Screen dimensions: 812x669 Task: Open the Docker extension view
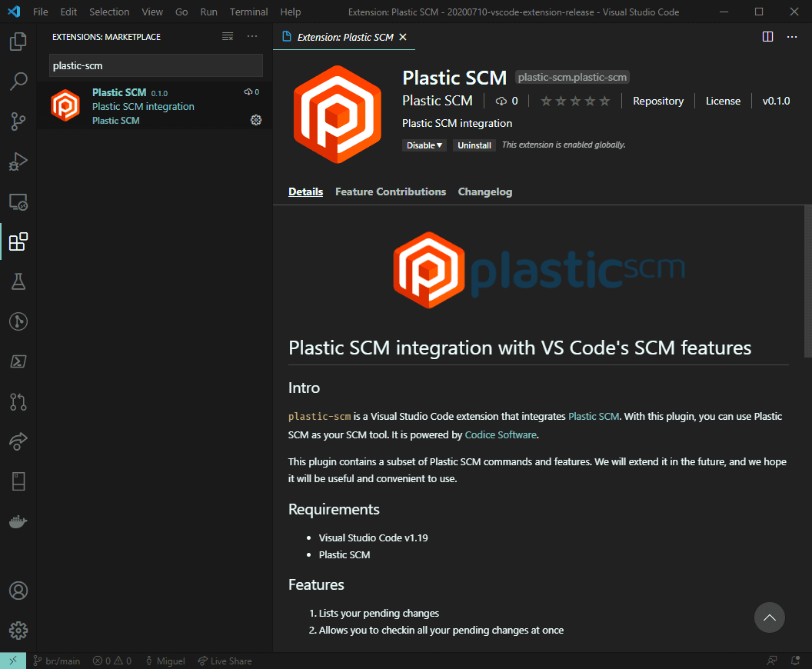click(17, 521)
